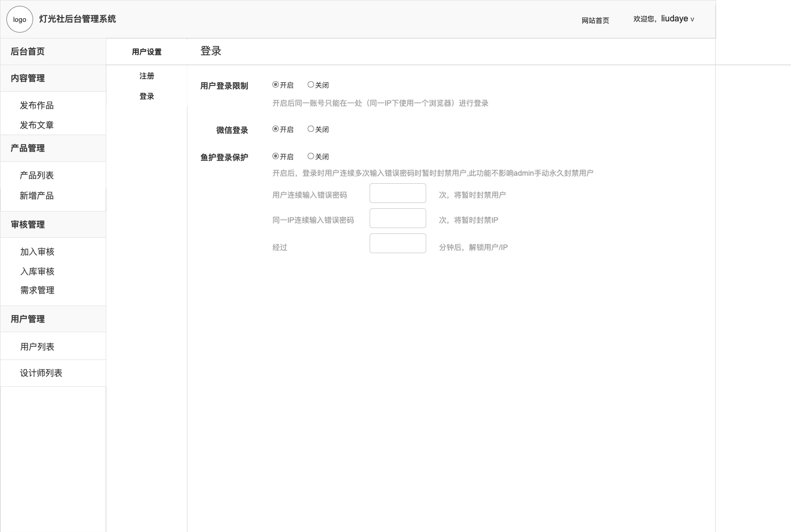
Task: Enable 鱼护登录保护 with 开启 radio
Action: point(276,156)
